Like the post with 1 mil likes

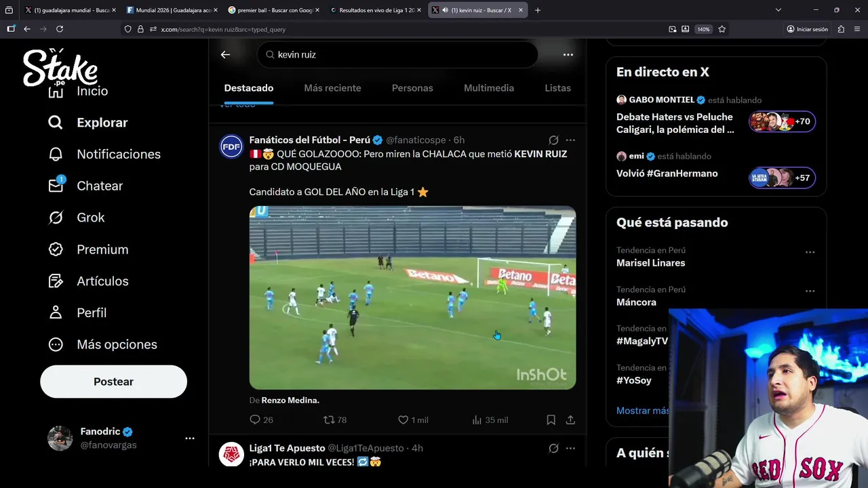tap(413, 420)
